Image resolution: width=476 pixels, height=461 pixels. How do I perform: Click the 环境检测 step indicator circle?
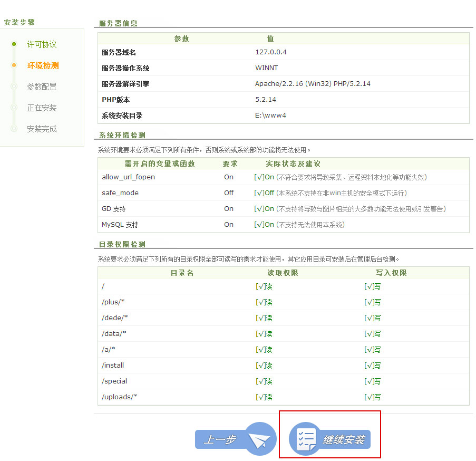pos(13,65)
